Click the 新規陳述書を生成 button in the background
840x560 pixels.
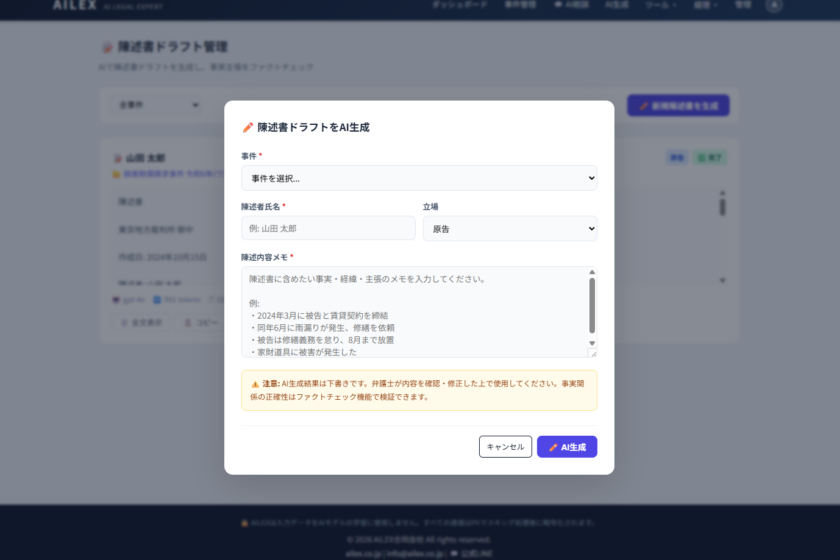click(678, 105)
